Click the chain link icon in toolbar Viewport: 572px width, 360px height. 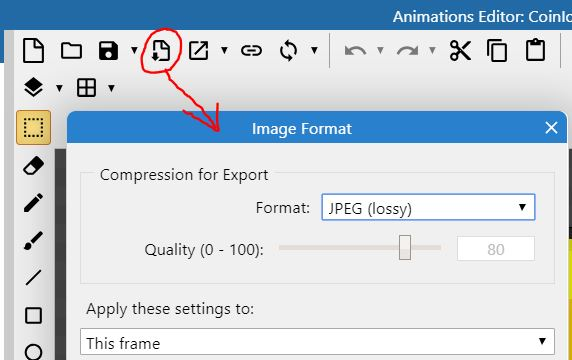coord(251,50)
